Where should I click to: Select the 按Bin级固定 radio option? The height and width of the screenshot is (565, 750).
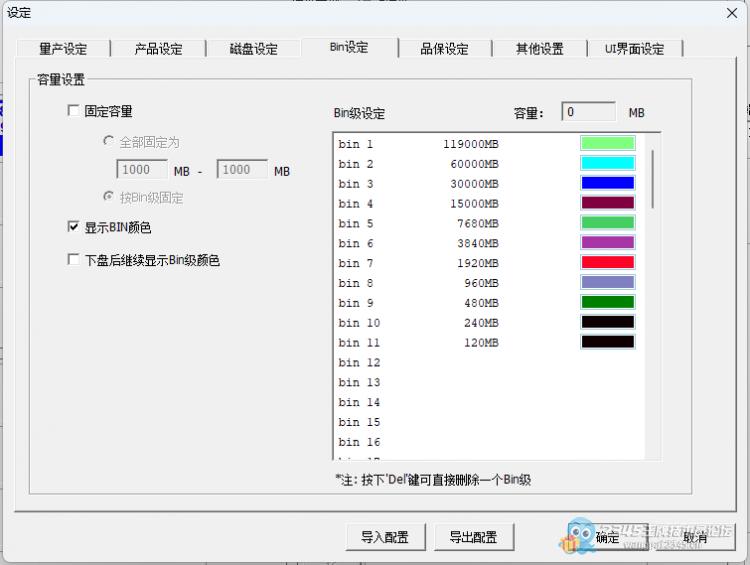(109, 197)
